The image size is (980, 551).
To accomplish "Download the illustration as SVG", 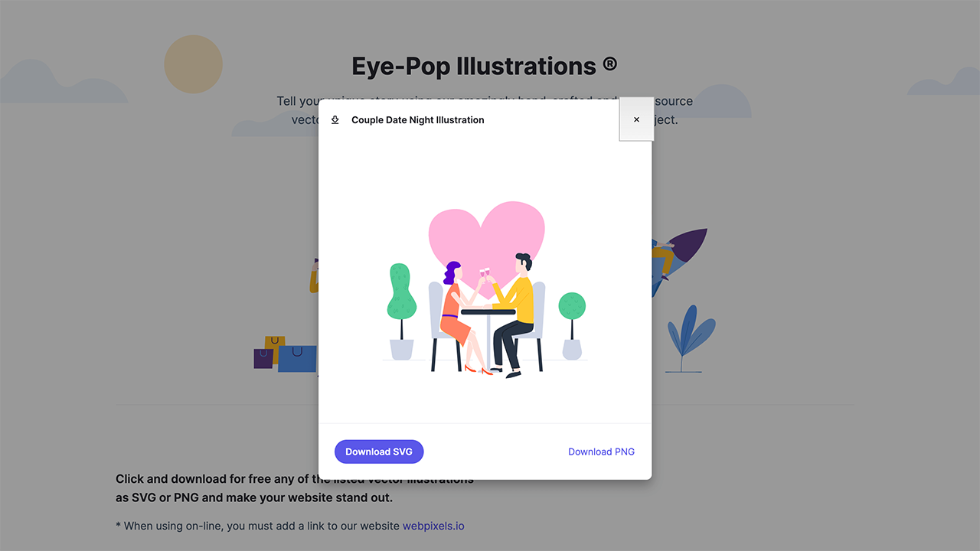I will pyautogui.click(x=379, y=452).
